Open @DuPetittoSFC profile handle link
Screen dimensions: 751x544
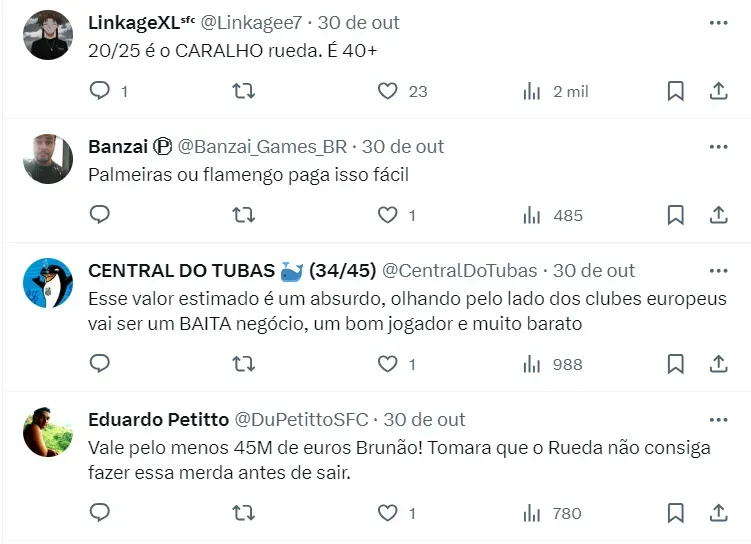click(x=301, y=419)
